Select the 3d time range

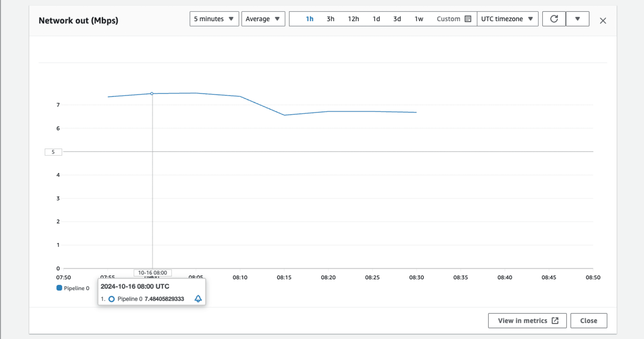click(397, 19)
